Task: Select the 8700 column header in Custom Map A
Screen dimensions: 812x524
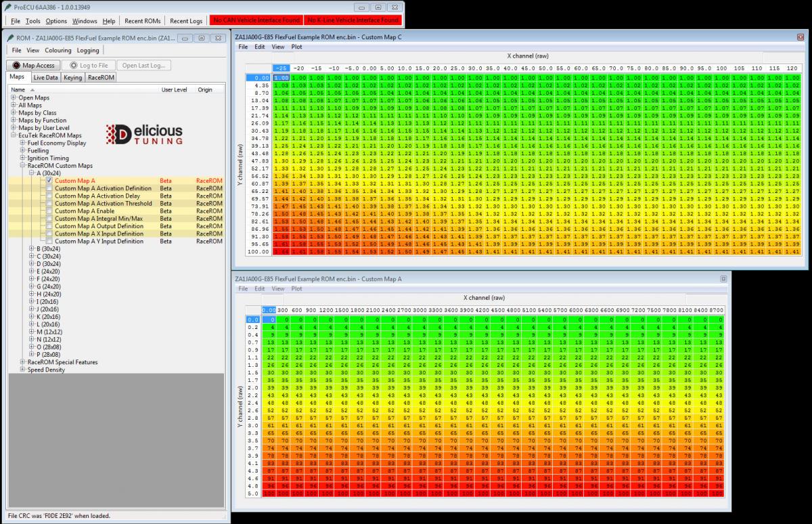Action: (717, 309)
